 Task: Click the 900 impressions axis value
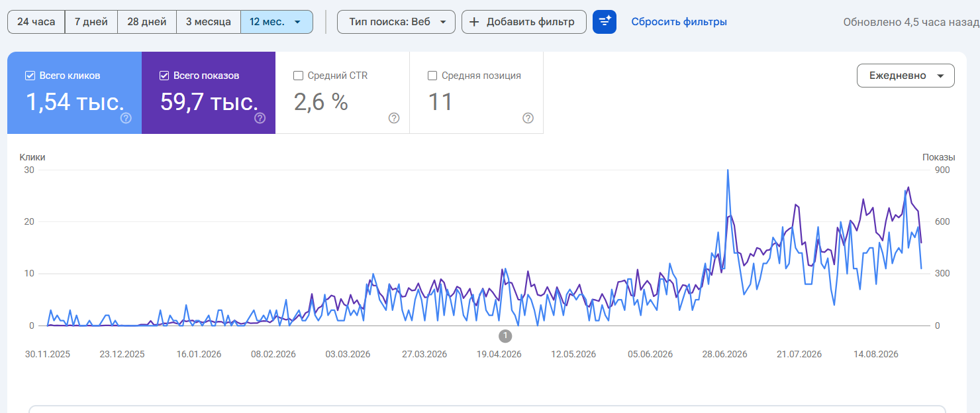(942, 170)
